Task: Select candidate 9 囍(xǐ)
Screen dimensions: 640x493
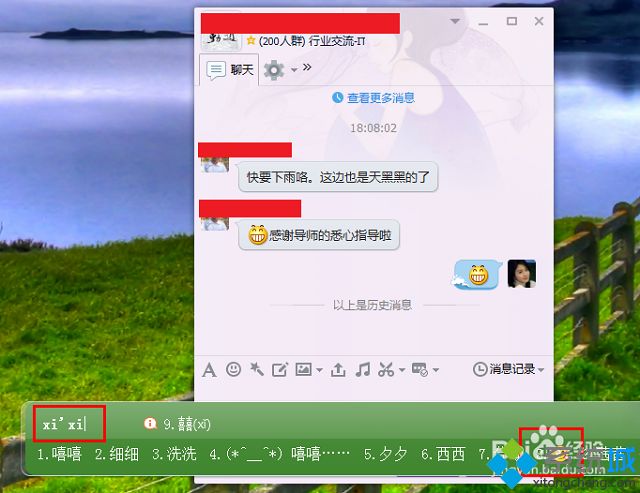Action: 187,424
